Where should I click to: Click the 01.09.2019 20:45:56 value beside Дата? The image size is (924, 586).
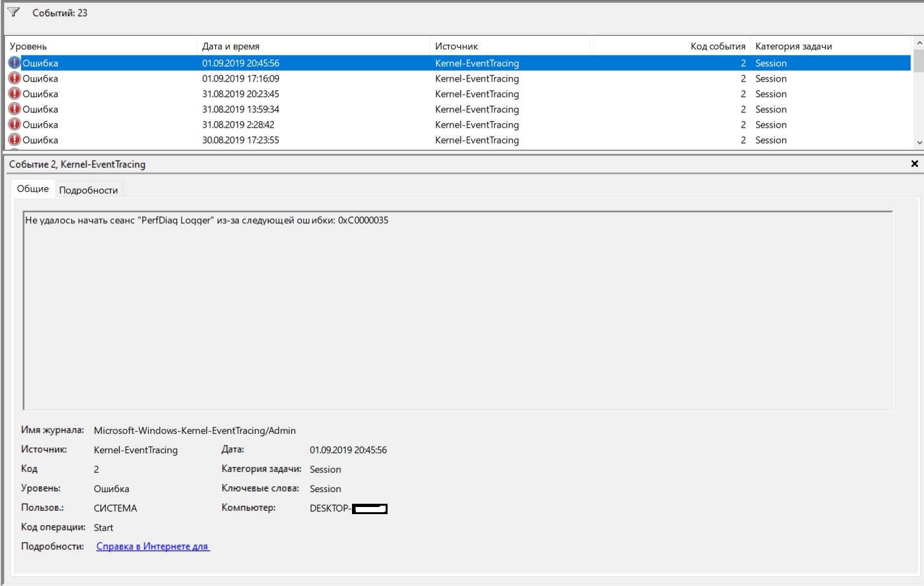(348, 450)
